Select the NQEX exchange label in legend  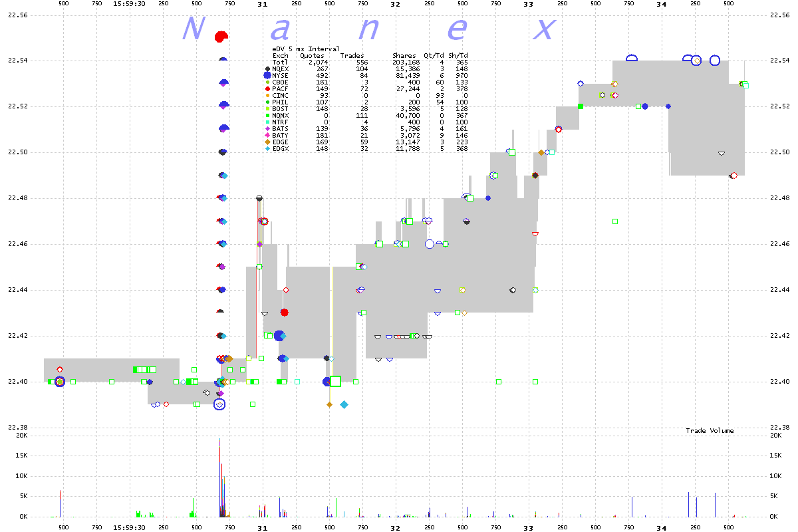pos(280,69)
